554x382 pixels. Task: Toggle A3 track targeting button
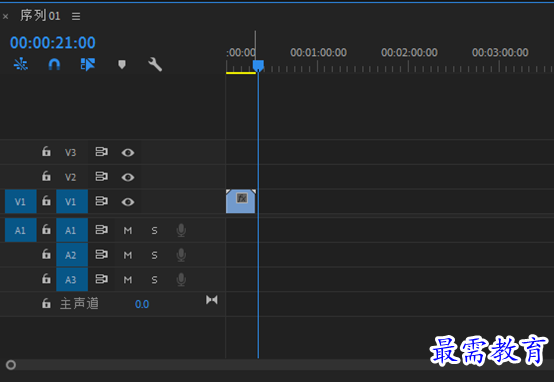click(72, 280)
